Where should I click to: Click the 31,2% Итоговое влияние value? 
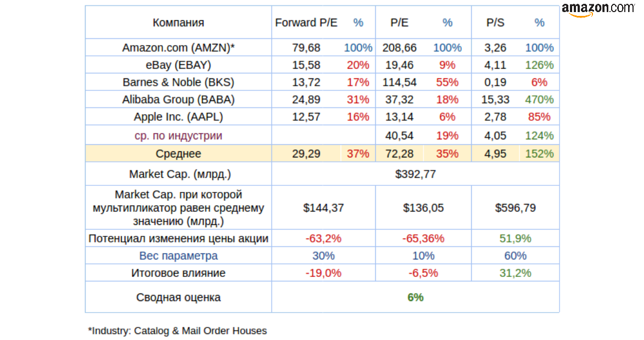(515, 273)
